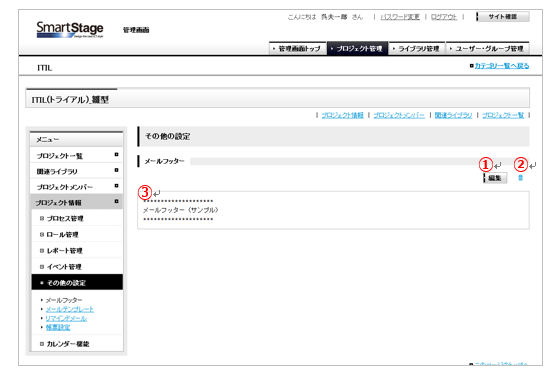The width and height of the screenshot is (546, 369).
Task: Click the 編集 button for the mail footer
Action: point(494,178)
